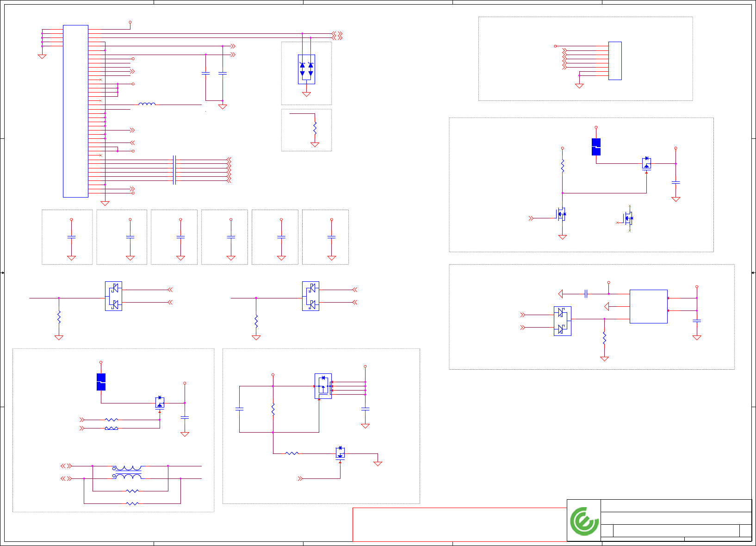The width and height of the screenshot is (756, 546).
Task: Click the power MOSFET package with four source pins
Action: [323, 386]
